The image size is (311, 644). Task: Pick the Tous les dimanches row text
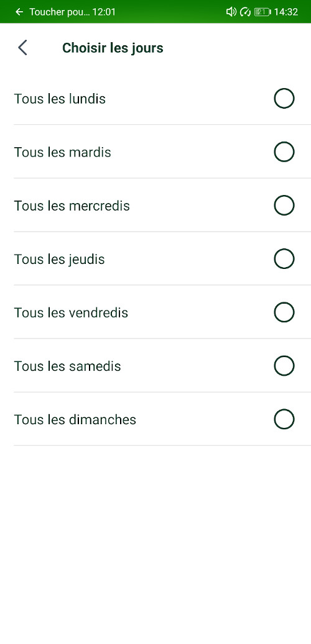(75, 419)
